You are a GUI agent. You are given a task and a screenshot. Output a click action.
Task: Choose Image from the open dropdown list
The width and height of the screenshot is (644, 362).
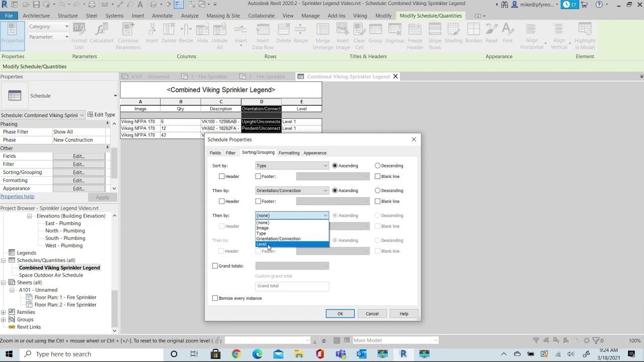[x=292, y=228]
